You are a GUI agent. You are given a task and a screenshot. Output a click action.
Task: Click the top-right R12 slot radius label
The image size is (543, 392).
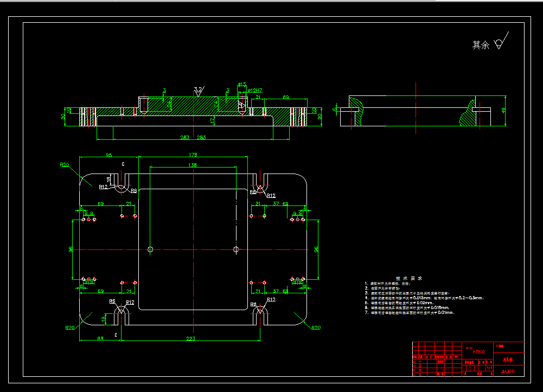(x=271, y=196)
